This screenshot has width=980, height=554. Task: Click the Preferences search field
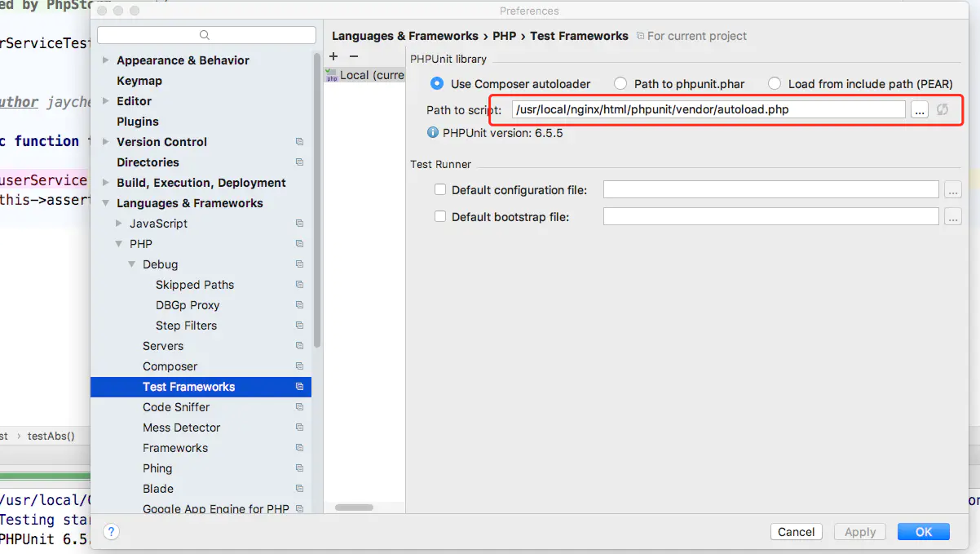pos(206,35)
